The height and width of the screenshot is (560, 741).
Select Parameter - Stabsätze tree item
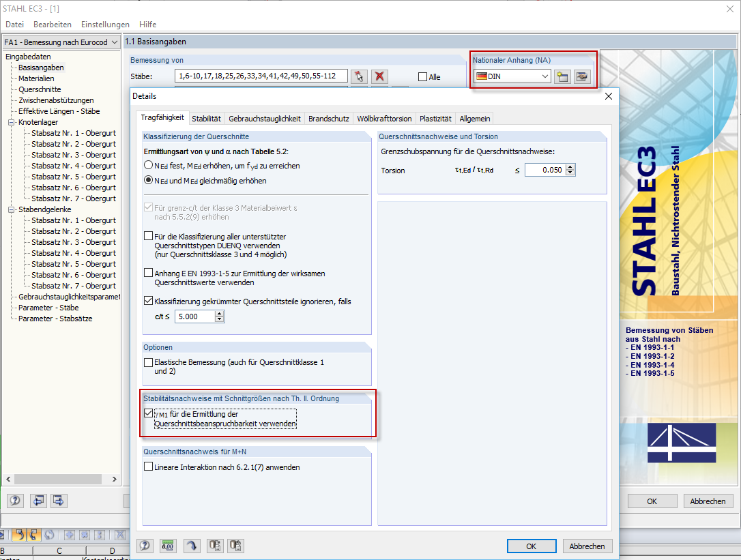(55, 319)
